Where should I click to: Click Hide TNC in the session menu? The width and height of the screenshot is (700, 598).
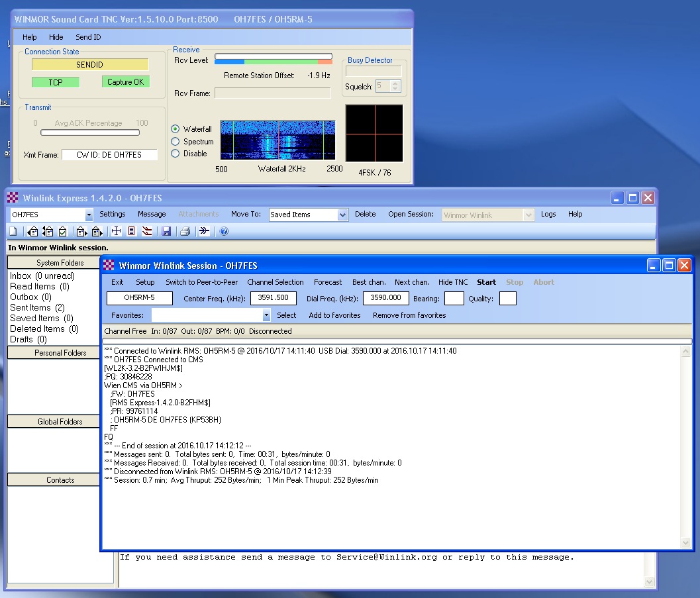tap(453, 282)
